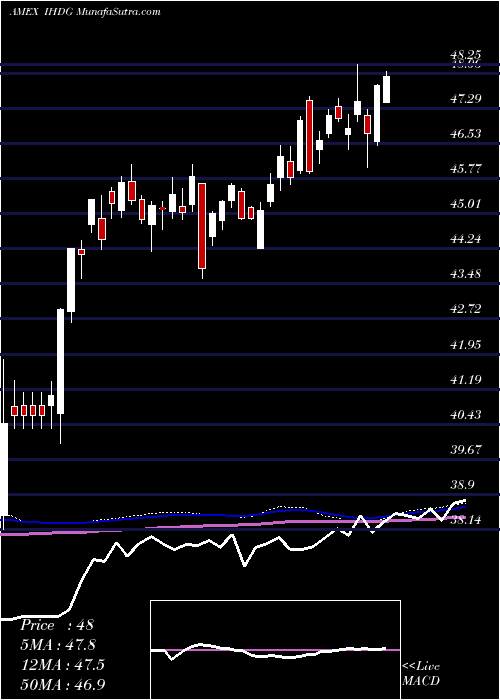Click the <<Live MACD label
This screenshot has width=500, height=700.
click(421, 673)
